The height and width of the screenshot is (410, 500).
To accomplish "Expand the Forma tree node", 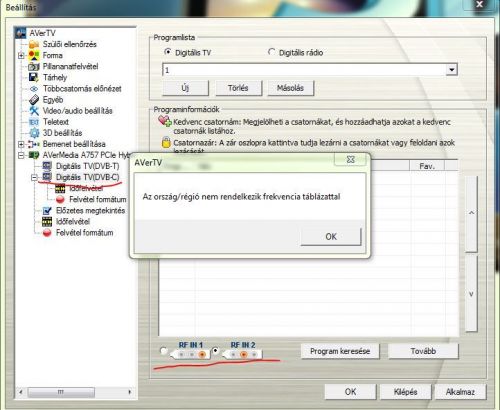I will coord(21,55).
